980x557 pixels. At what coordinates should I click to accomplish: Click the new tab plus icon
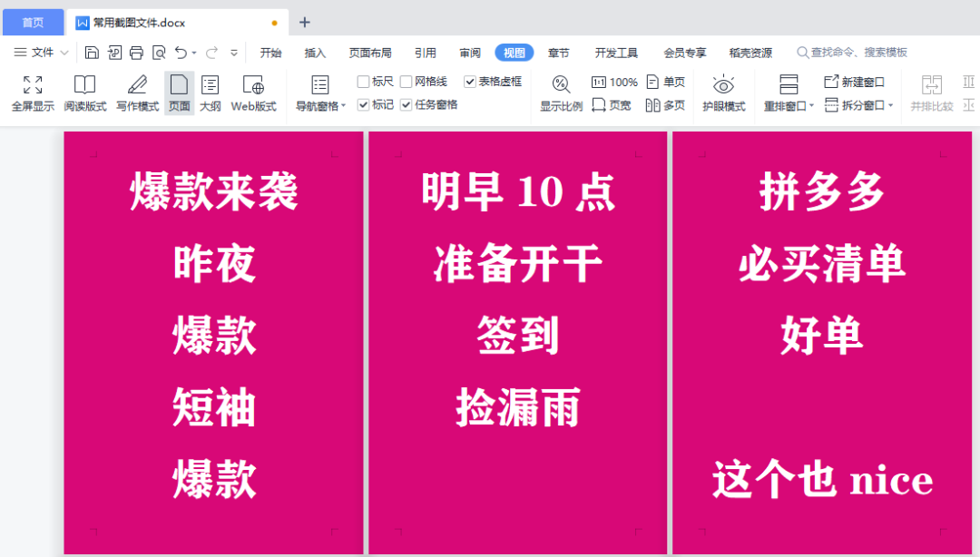coord(304,23)
